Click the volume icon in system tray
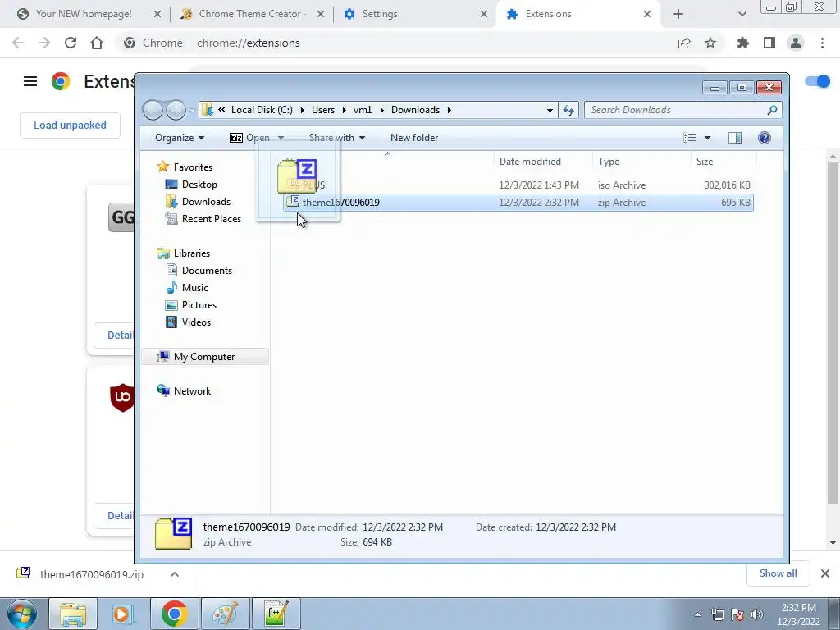This screenshot has height=630, width=840. (757, 614)
